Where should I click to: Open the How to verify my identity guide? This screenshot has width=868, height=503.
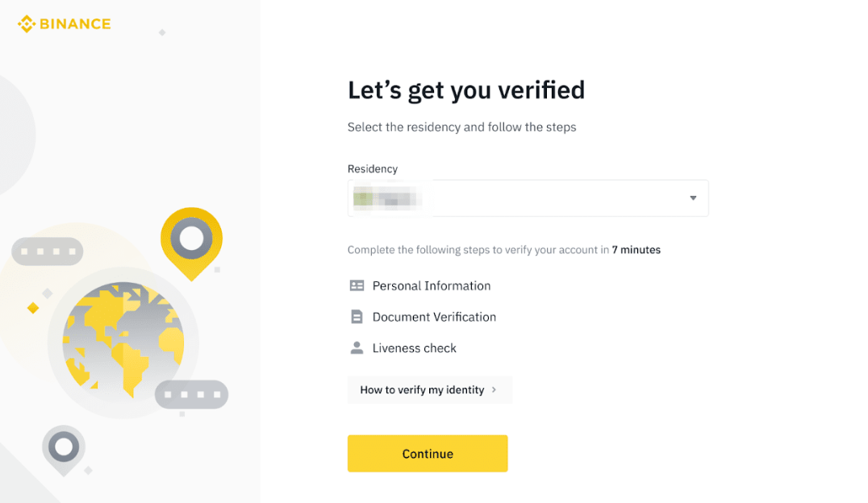[x=429, y=389]
